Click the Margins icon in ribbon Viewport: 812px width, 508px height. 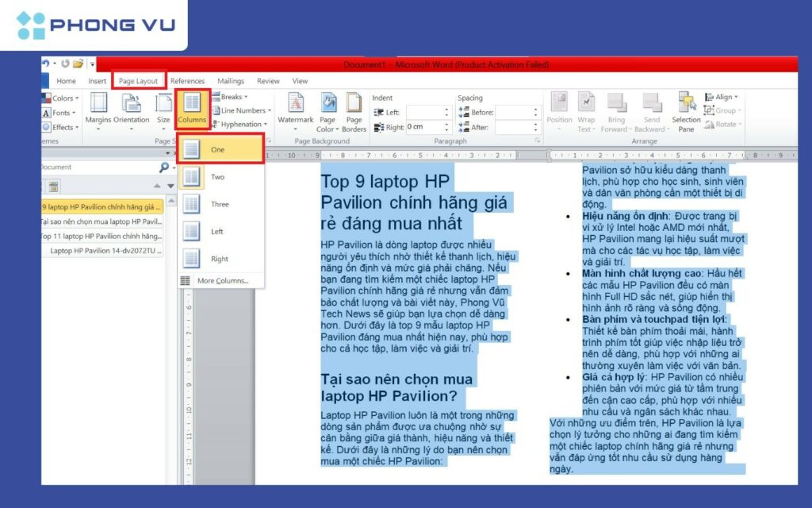coord(98,109)
